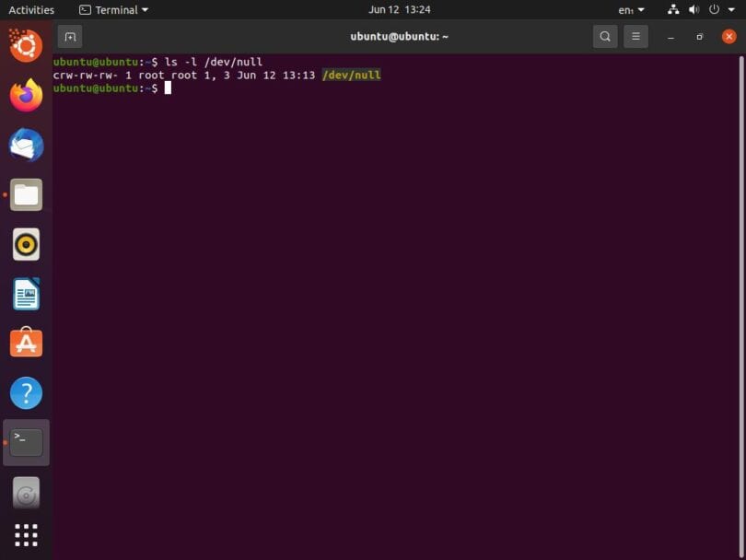Select the Terminal icon in the dock
This screenshot has width=746, height=560.
tap(25, 442)
